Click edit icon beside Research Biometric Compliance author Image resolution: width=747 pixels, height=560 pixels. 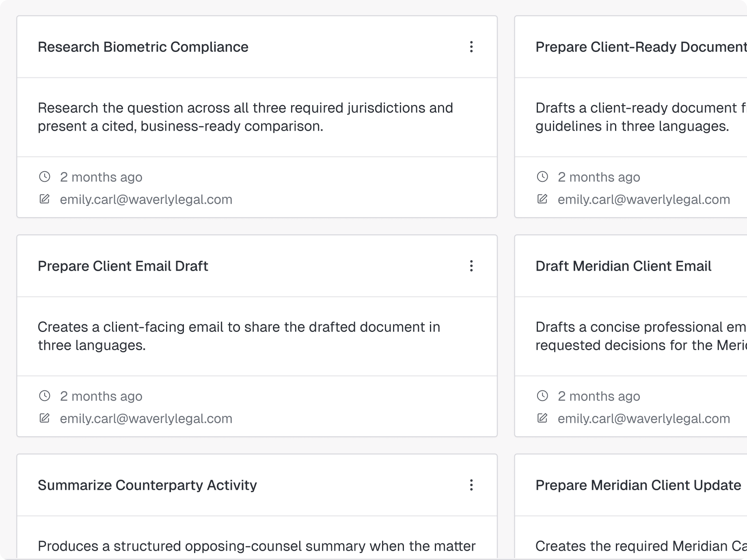[45, 199]
